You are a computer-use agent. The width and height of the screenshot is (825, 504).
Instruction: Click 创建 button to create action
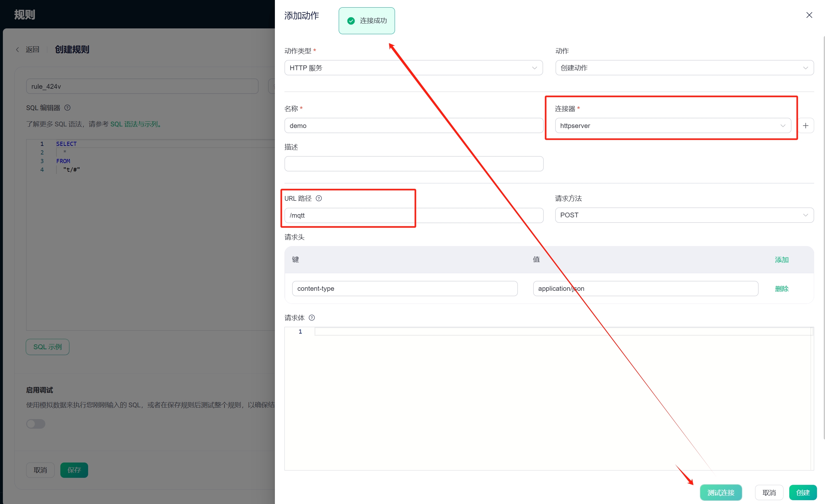point(803,492)
